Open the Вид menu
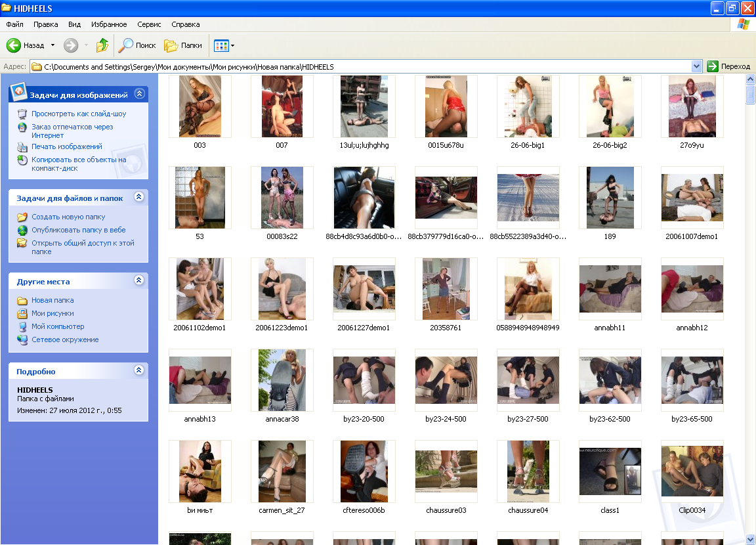Screen dimensions: 756x545 click(74, 24)
